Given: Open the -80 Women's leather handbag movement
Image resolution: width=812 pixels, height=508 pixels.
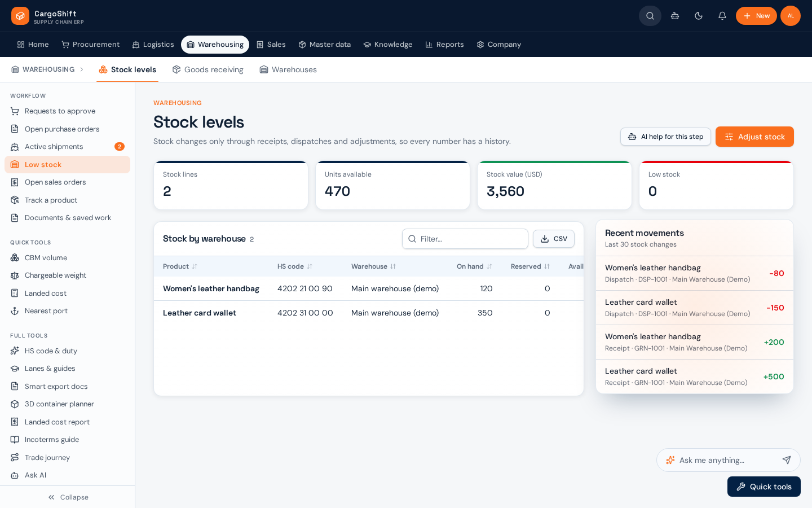Looking at the screenshot, I should click(695, 273).
